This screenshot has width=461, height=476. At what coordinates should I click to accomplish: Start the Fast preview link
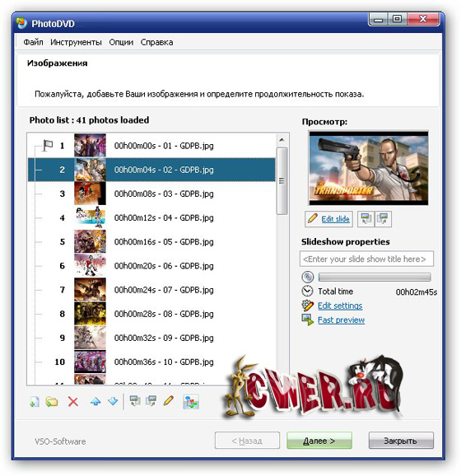click(341, 320)
